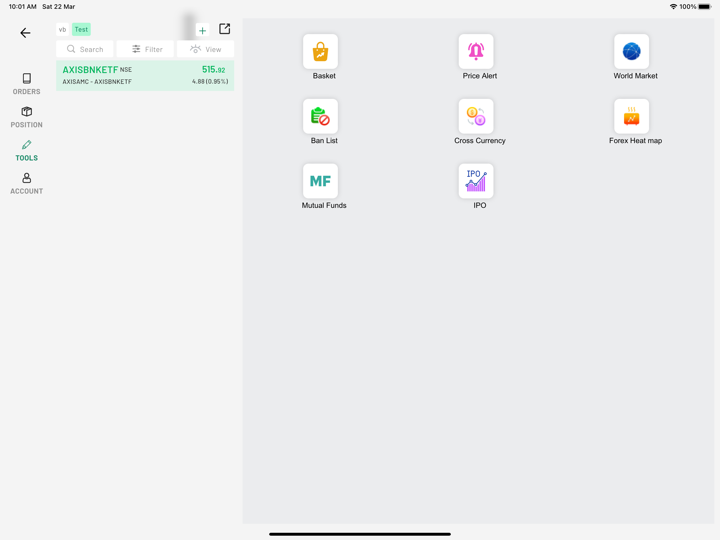
Task: Select the Tools sidebar item
Action: [x=27, y=151]
